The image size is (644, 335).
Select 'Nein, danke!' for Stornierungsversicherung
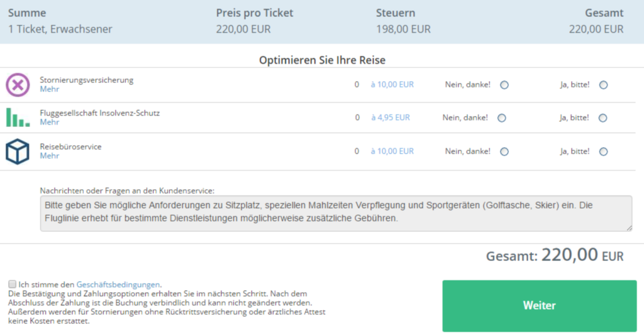coord(504,85)
